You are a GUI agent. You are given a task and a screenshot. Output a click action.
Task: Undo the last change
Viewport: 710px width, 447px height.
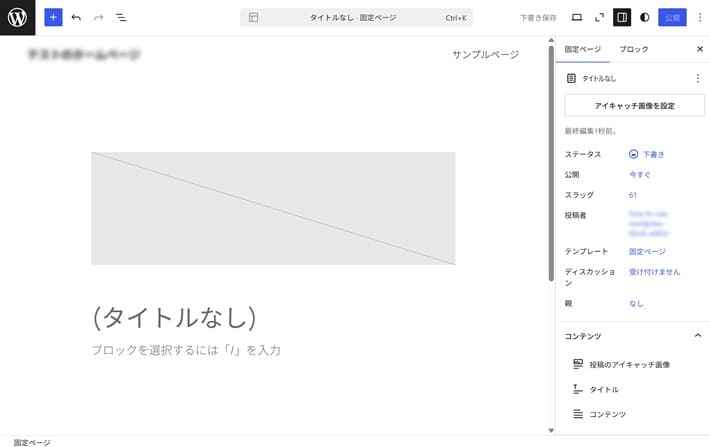click(x=77, y=18)
